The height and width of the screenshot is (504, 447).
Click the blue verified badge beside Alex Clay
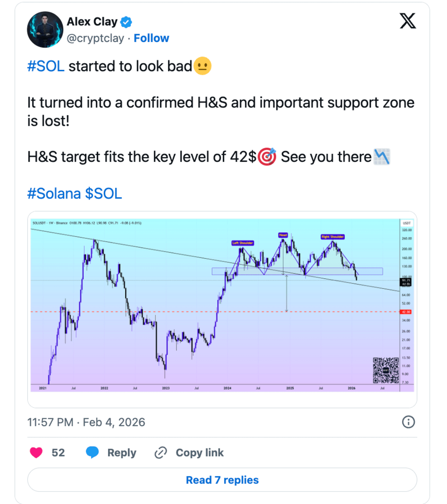tap(126, 22)
